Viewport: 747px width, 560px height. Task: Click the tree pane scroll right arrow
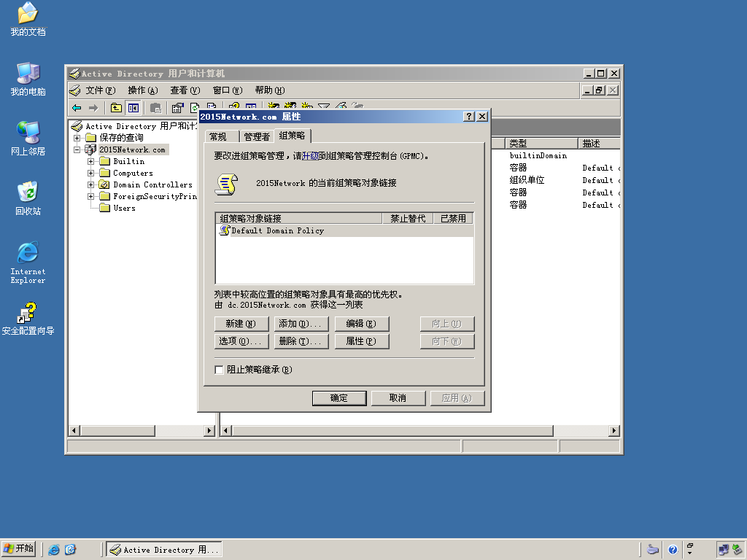click(x=209, y=431)
